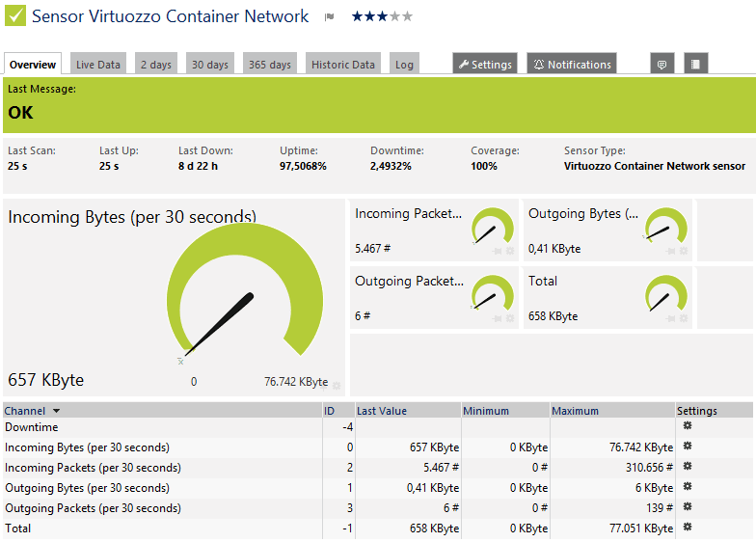Click the 310.656 # maximum cell
Screen dimensions: 756x542
pos(650,468)
